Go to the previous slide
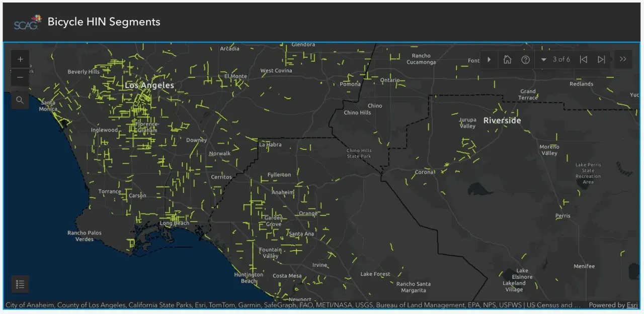Viewport: 644px width, 314px height. point(583,59)
